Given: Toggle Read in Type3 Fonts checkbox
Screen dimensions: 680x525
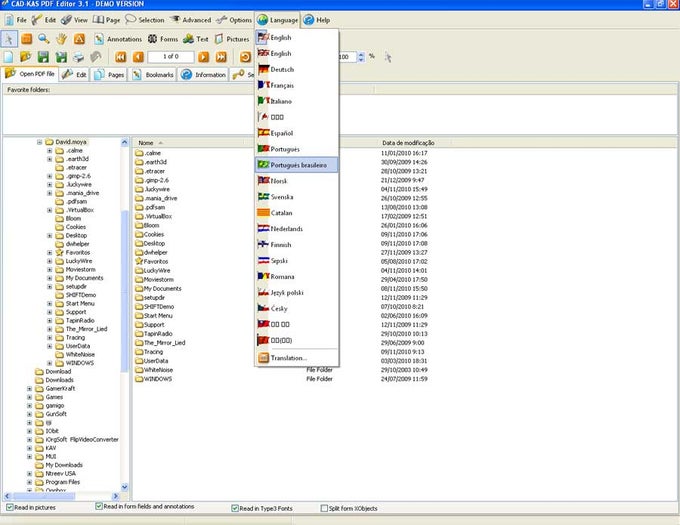Looking at the screenshot, I should [x=235, y=508].
